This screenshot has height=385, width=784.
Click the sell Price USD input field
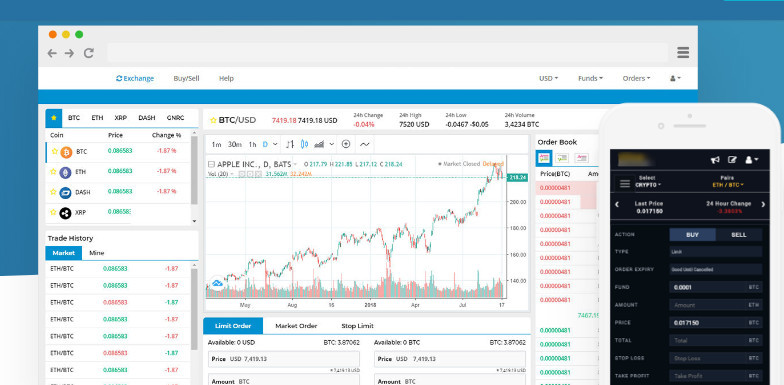pyautogui.click(x=450, y=360)
